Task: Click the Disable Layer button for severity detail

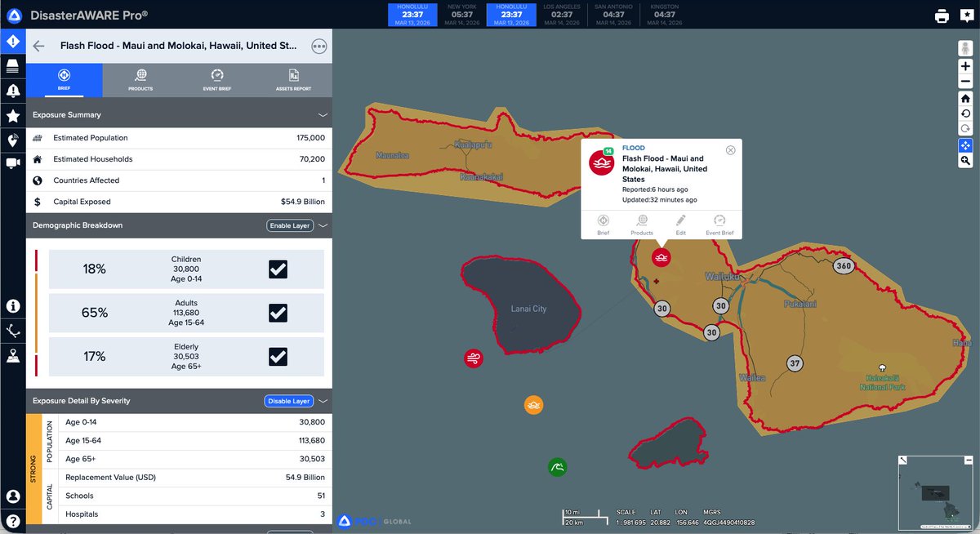Action: click(288, 401)
